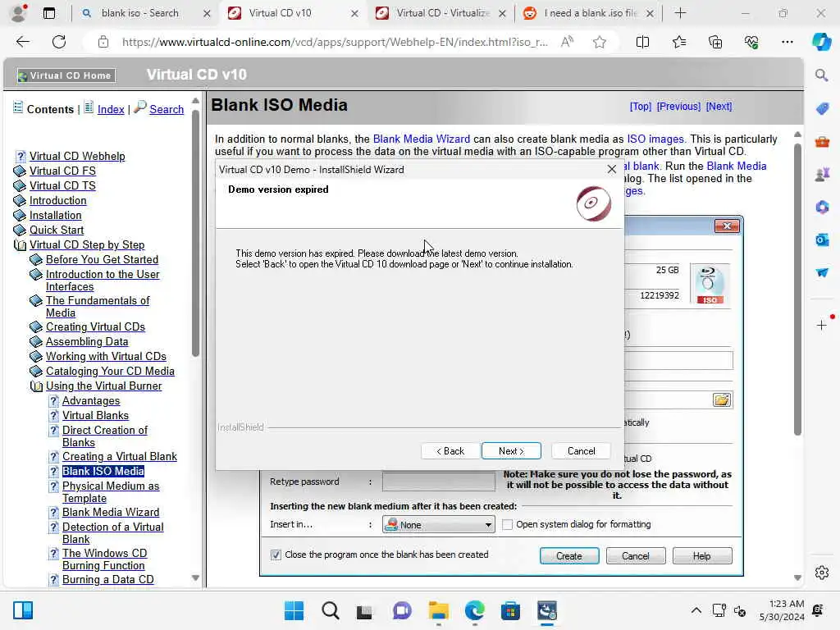Click Cancel in blank media dialog

[x=636, y=556]
